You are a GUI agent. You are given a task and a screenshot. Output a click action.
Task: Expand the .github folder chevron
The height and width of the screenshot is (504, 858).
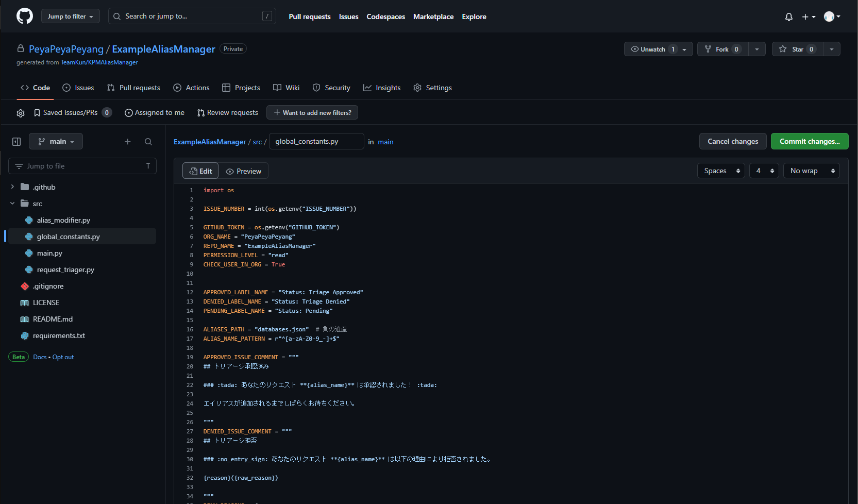12,187
